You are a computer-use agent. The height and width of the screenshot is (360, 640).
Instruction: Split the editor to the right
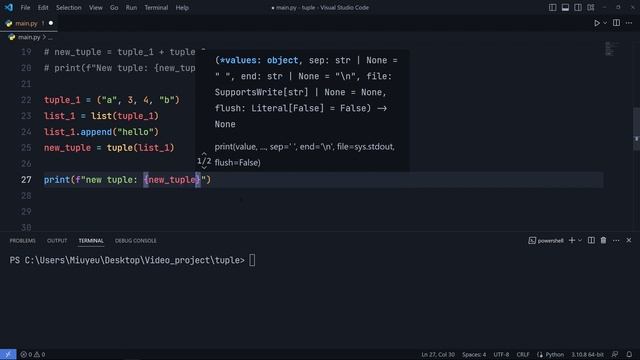616,23
